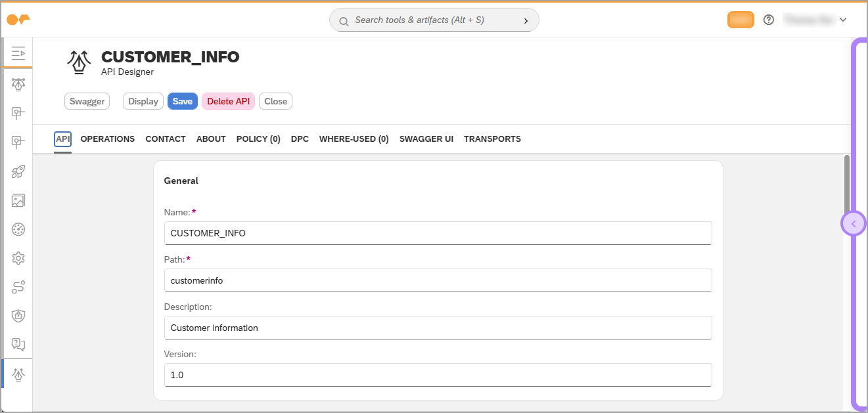
Task: Switch to the OPERATIONS tab
Action: pos(107,139)
